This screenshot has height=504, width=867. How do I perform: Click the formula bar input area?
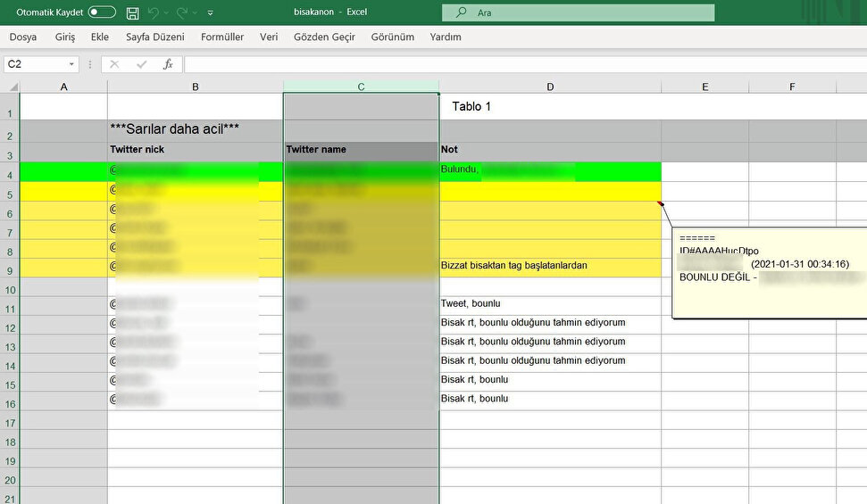coord(518,64)
